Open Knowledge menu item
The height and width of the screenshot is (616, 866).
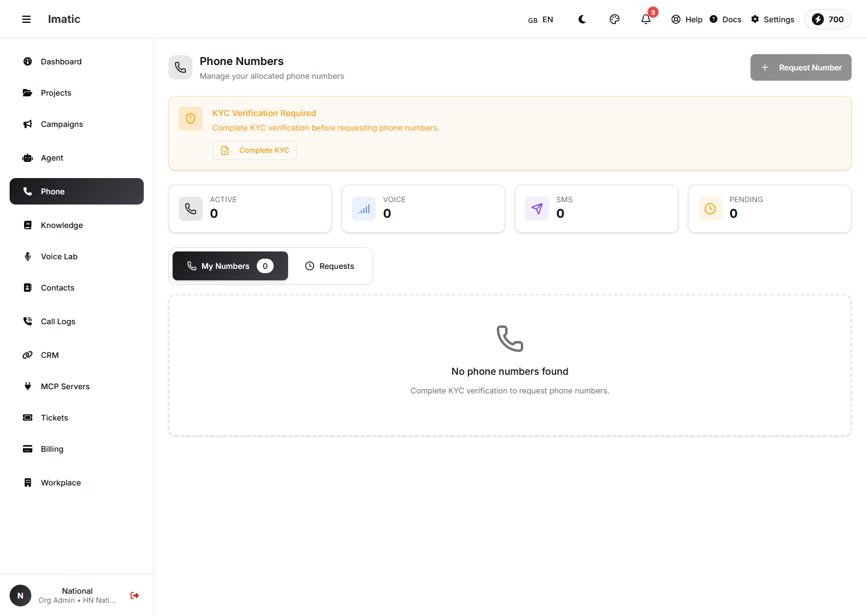pos(76,225)
